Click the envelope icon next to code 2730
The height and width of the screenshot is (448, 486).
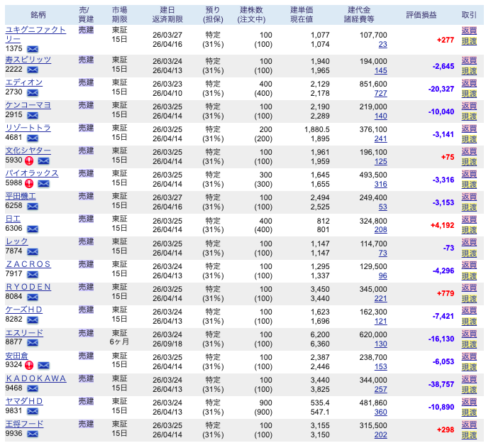point(33,93)
